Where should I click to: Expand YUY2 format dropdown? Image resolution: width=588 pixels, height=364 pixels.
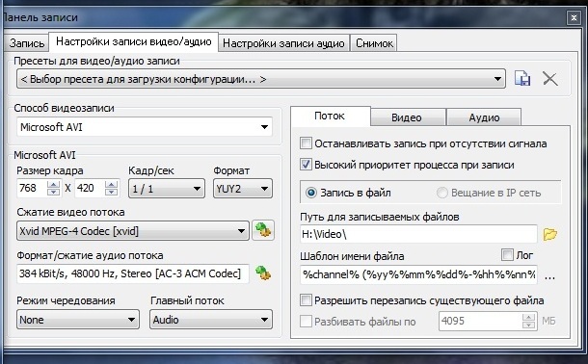pos(243,189)
